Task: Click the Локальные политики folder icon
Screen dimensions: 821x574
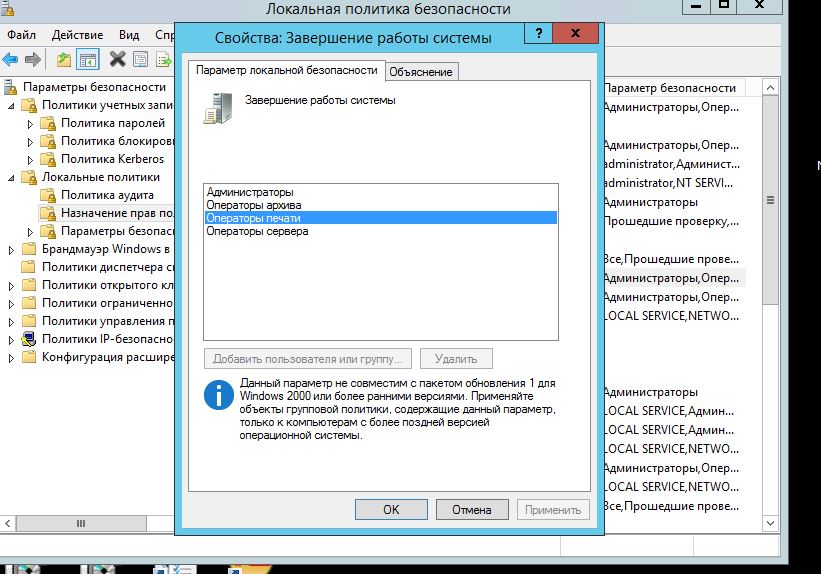Action: tap(29, 177)
